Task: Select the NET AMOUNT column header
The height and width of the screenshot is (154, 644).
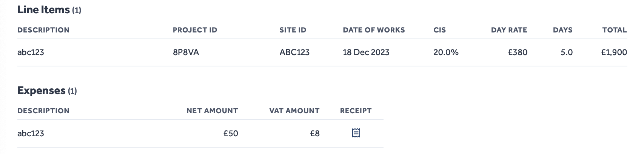Action: coord(212,111)
